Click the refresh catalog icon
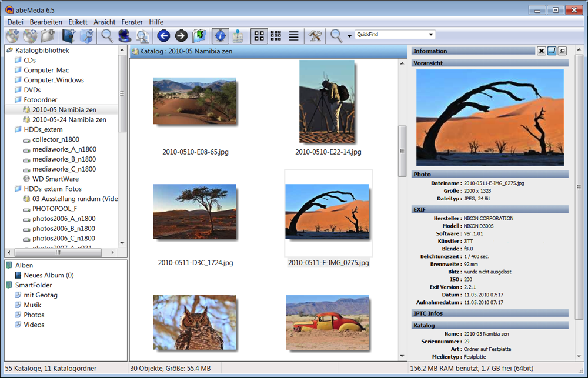The width and height of the screenshot is (588, 378). click(199, 36)
